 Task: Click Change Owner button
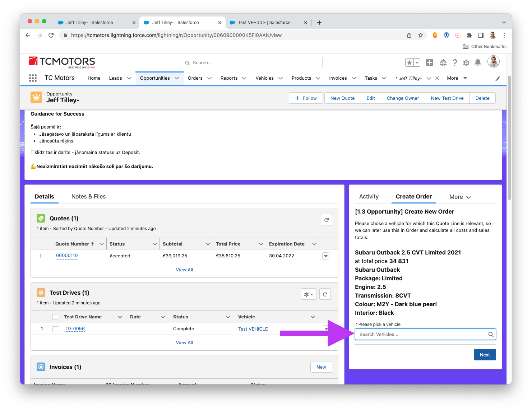pos(403,98)
